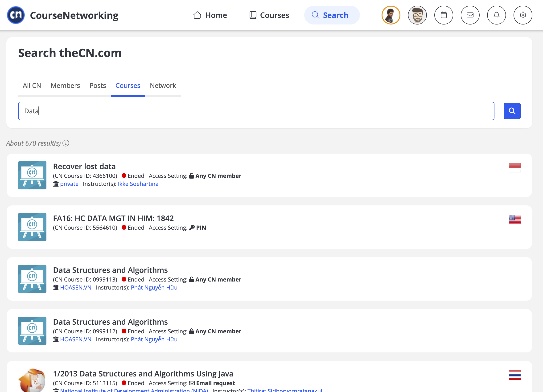Open the orange-ringed profile avatar
The height and width of the screenshot is (392, 543).
[x=391, y=15]
